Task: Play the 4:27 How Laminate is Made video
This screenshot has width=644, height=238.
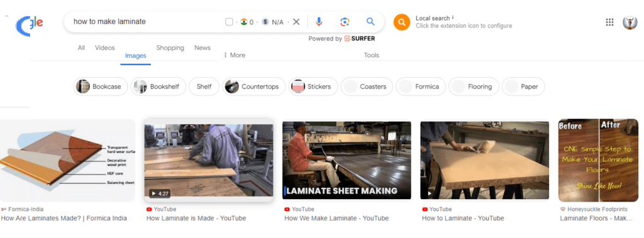Action: click(209, 160)
